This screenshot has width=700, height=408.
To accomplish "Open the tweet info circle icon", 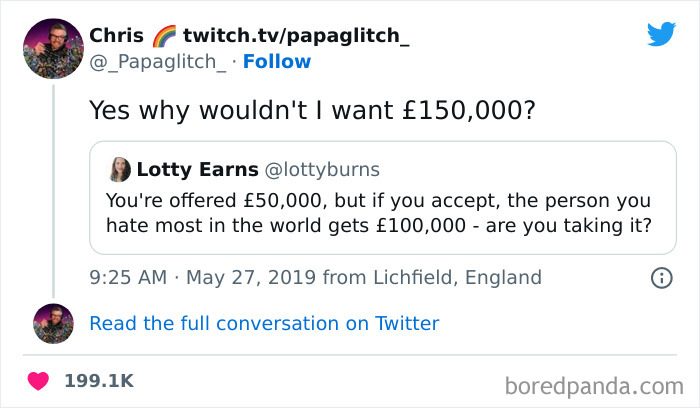I will (661, 278).
